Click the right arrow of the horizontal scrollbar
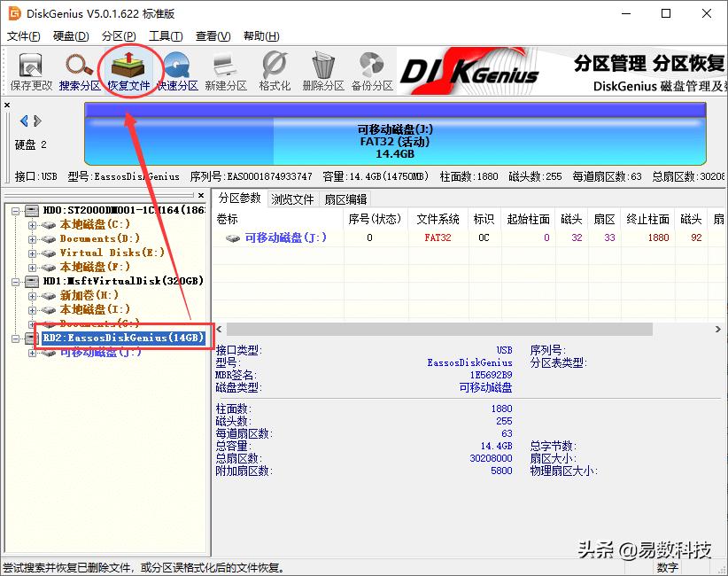 coord(719,329)
